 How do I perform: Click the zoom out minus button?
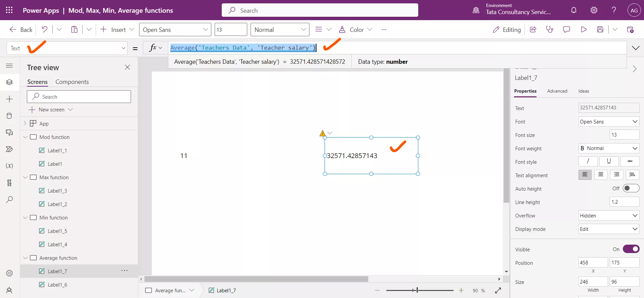point(377,290)
